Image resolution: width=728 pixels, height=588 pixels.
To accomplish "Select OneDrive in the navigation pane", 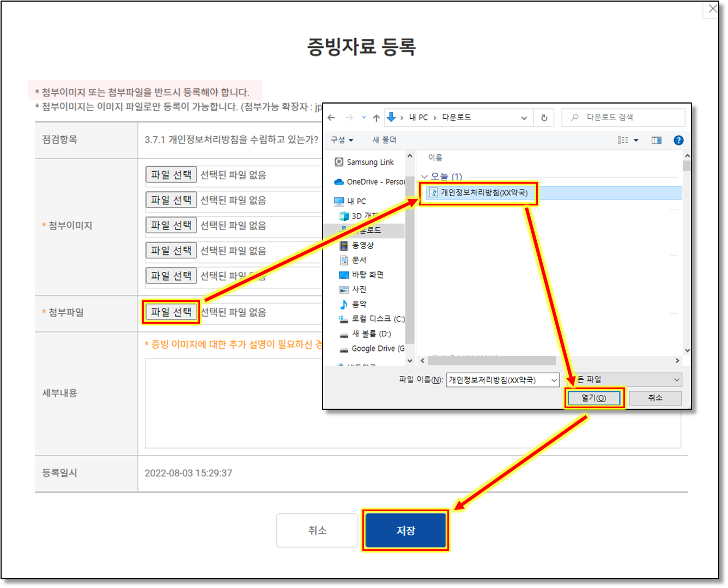I will pyautogui.click(x=375, y=181).
